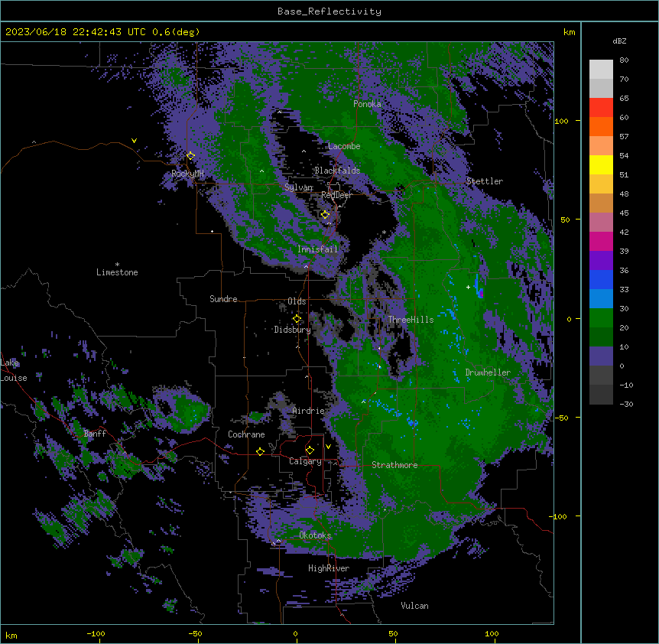Click the Vulcan city label
The width and height of the screenshot is (659, 644).
tap(414, 606)
